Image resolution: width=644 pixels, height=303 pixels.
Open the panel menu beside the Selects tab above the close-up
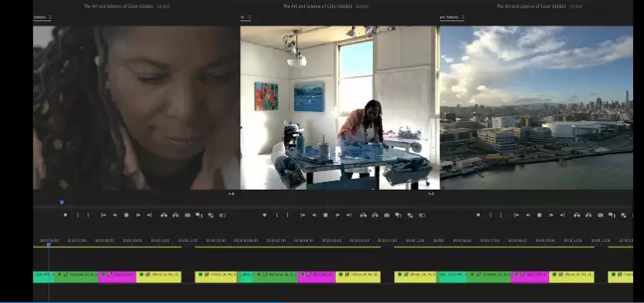click(50, 17)
